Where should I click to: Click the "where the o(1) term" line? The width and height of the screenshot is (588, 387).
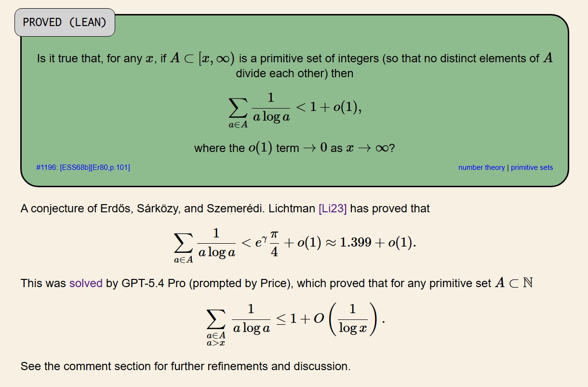point(294,148)
